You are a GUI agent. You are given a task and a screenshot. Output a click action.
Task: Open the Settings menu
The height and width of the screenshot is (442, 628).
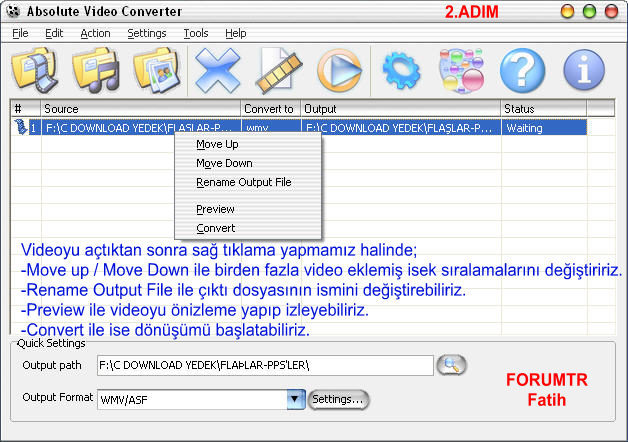point(147,33)
